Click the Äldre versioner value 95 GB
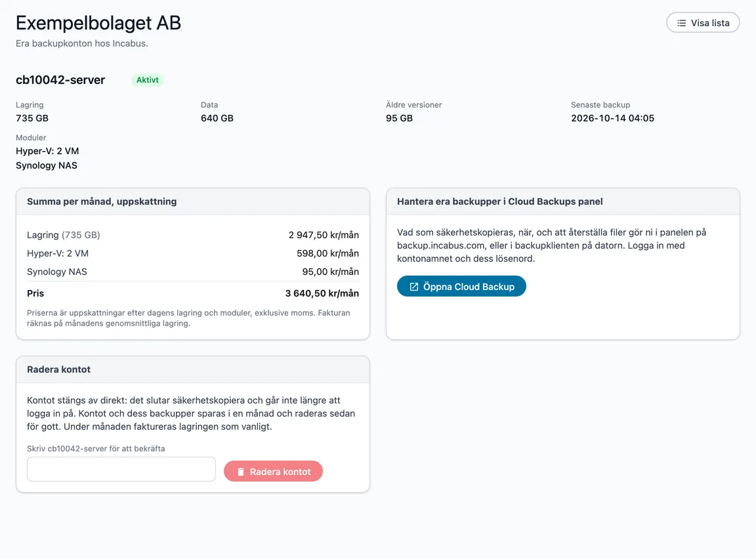This screenshot has width=756, height=559. click(399, 118)
